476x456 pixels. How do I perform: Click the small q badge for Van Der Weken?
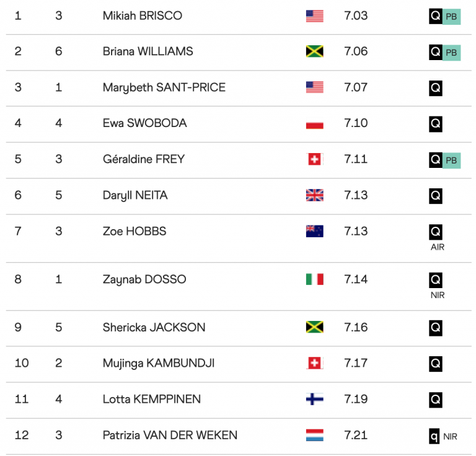pos(435,436)
